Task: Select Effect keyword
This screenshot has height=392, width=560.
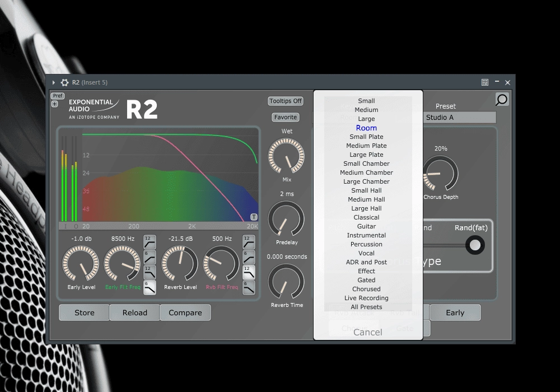Action: click(366, 271)
